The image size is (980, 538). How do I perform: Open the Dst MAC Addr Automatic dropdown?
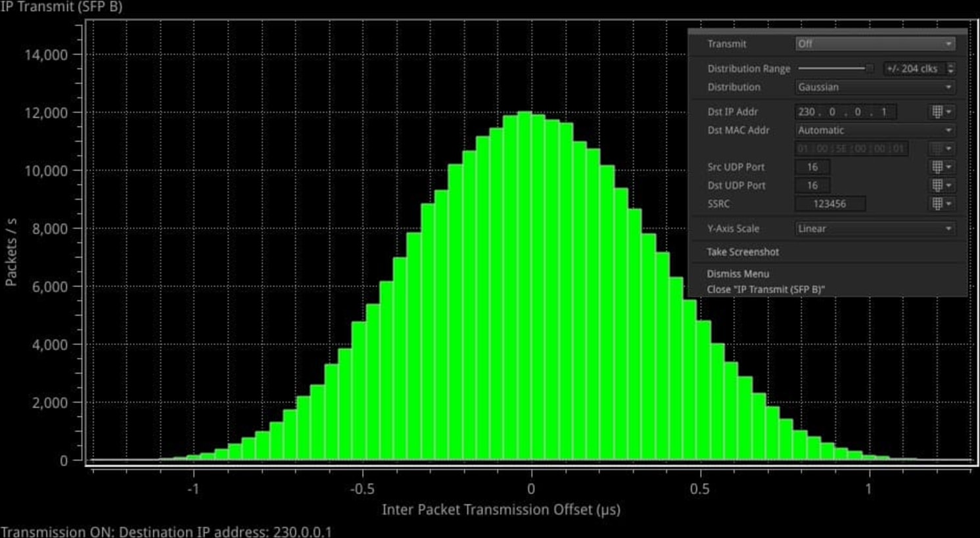(x=874, y=130)
